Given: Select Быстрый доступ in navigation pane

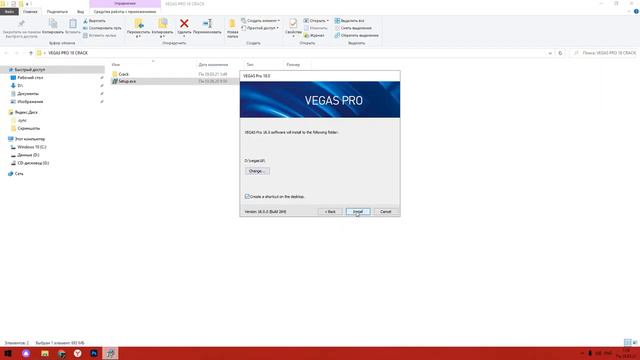Looking at the screenshot, I should (x=30, y=69).
